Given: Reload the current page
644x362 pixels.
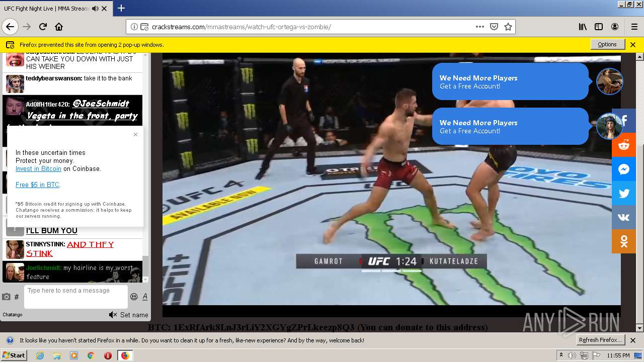Looking at the screenshot, I should 43,27.
